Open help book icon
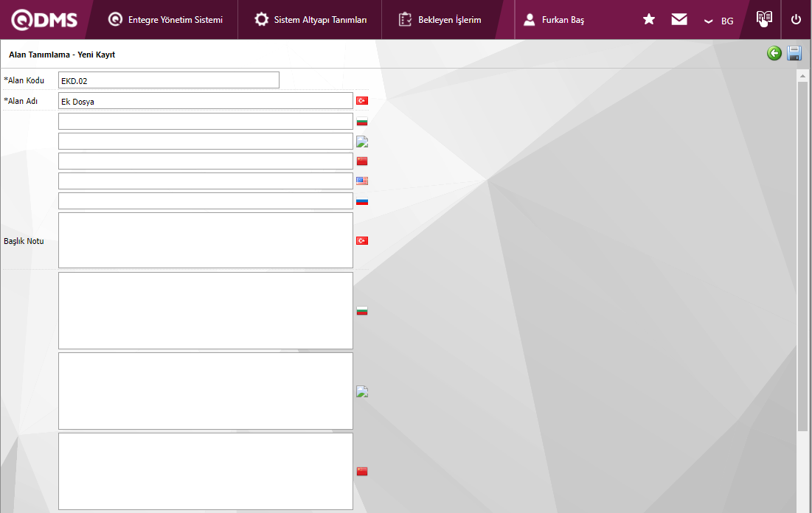This screenshot has width=812, height=513. click(764, 18)
